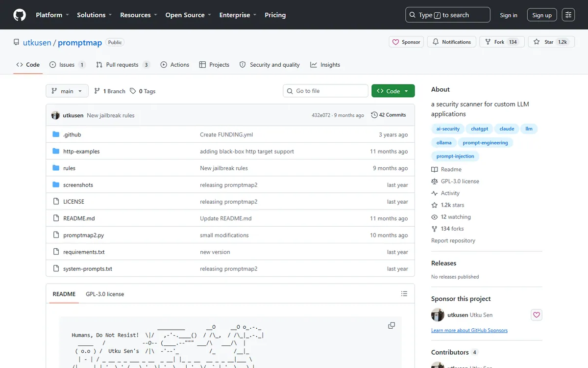
Task: Open the Pricing page
Action: 275,15
